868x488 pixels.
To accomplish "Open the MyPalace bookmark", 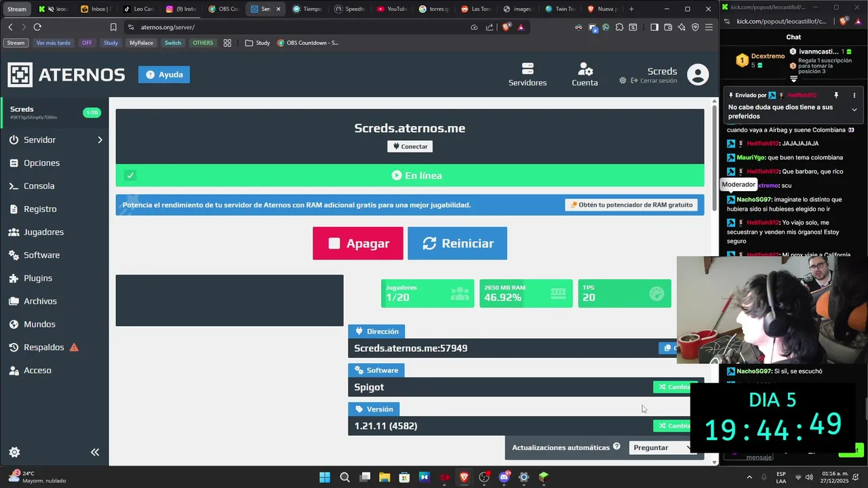I will pyautogui.click(x=141, y=43).
